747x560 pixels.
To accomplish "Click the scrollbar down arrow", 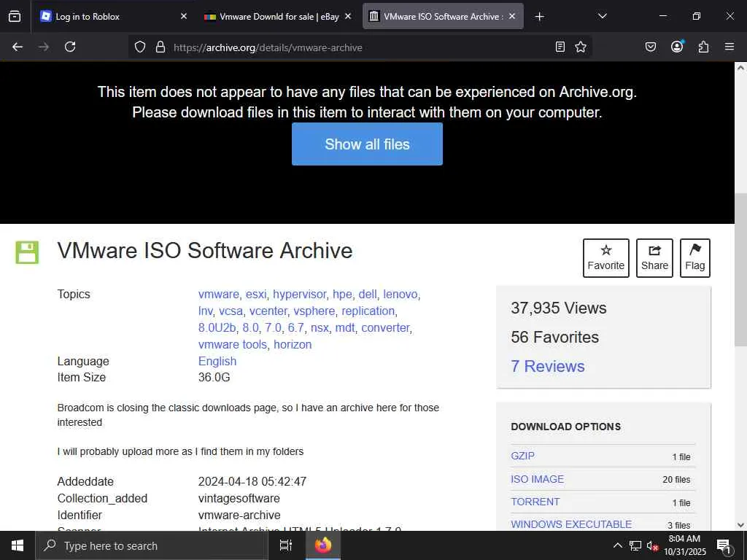I will point(740,525).
